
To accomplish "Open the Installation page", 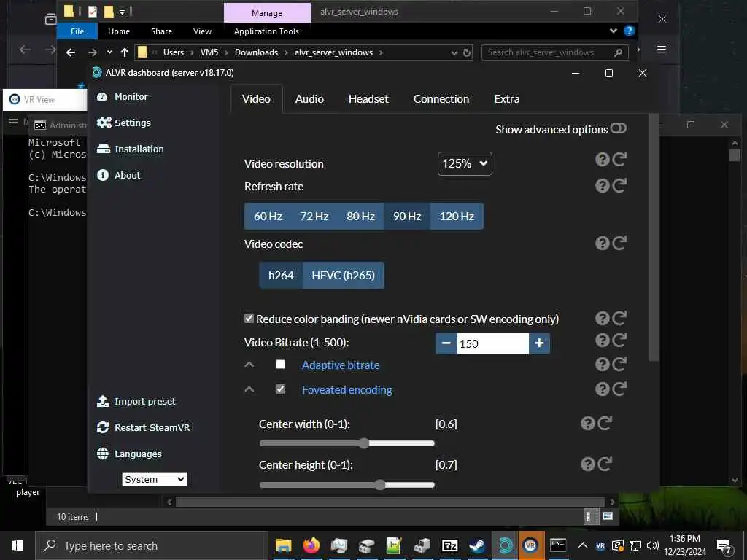I will point(130,149).
